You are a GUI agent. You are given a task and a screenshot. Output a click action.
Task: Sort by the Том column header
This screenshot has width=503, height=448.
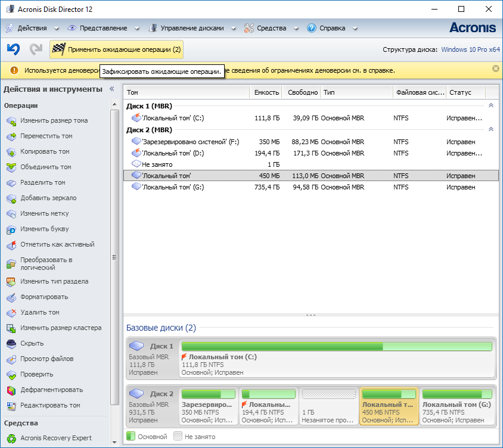point(187,92)
